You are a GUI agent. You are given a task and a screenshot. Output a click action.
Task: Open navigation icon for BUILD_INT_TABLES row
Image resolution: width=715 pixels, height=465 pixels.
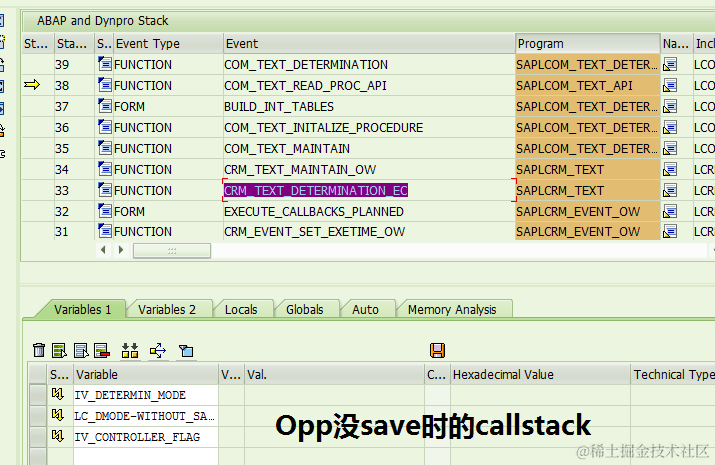[x=670, y=106]
